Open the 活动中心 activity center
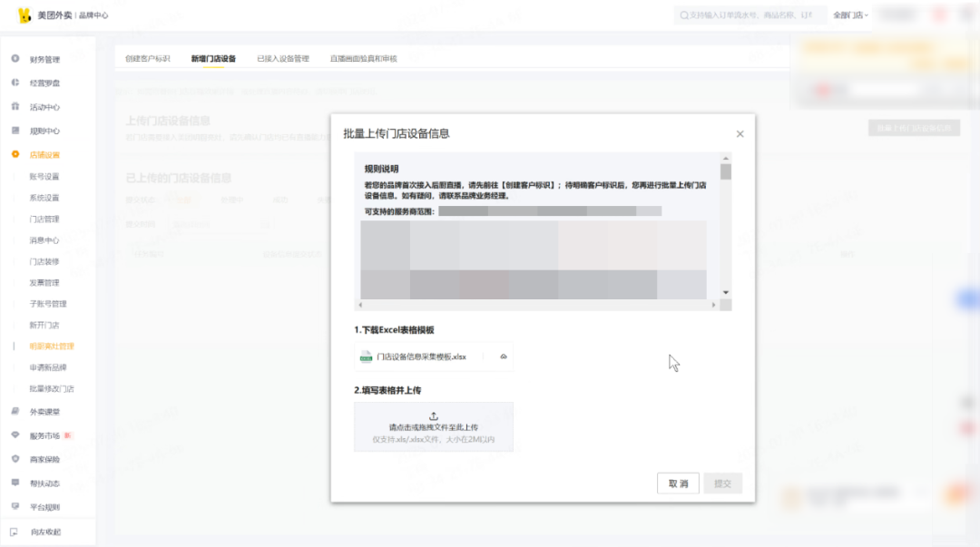The width and height of the screenshot is (980, 547). (x=44, y=106)
